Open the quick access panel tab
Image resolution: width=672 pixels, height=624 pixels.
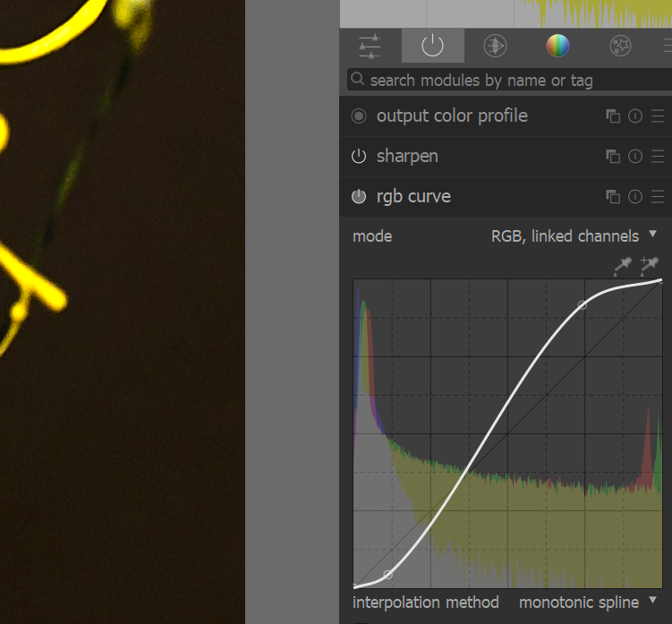click(370, 46)
